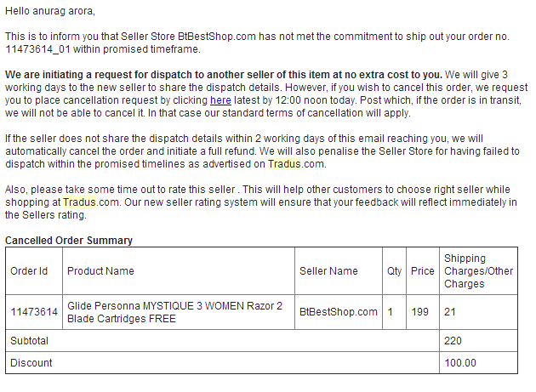Click the BtBestShop.com seller cell in the table
The width and height of the screenshot is (536, 392).
pyautogui.click(x=338, y=312)
